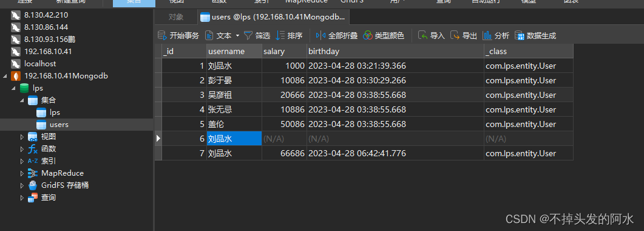Expand the GridFS 存储桶 node
This screenshot has width=644, height=231.
coord(22,185)
